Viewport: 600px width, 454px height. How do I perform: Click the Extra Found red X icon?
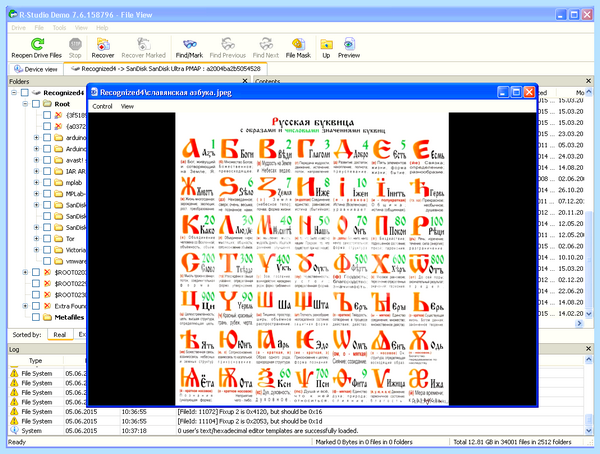point(47,306)
